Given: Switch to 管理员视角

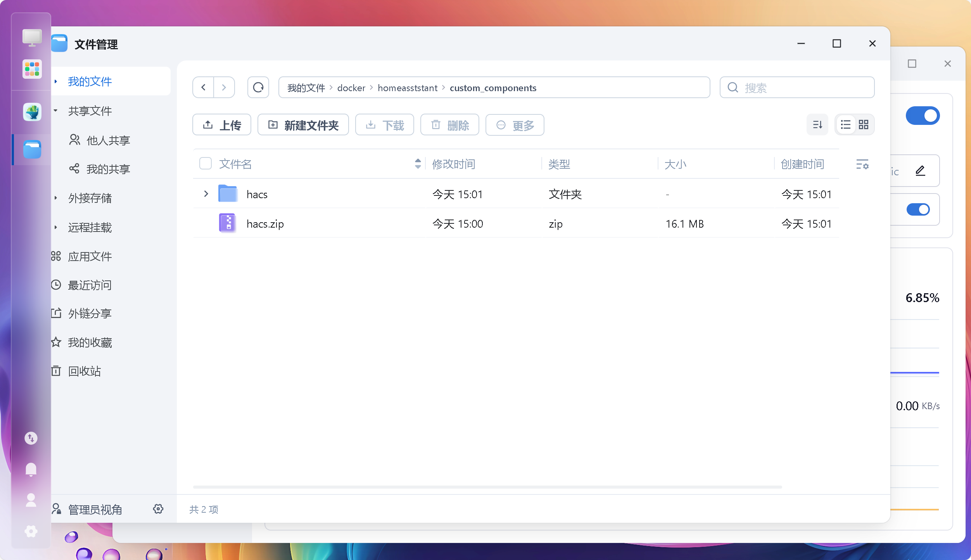Looking at the screenshot, I should tap(87, 509).
